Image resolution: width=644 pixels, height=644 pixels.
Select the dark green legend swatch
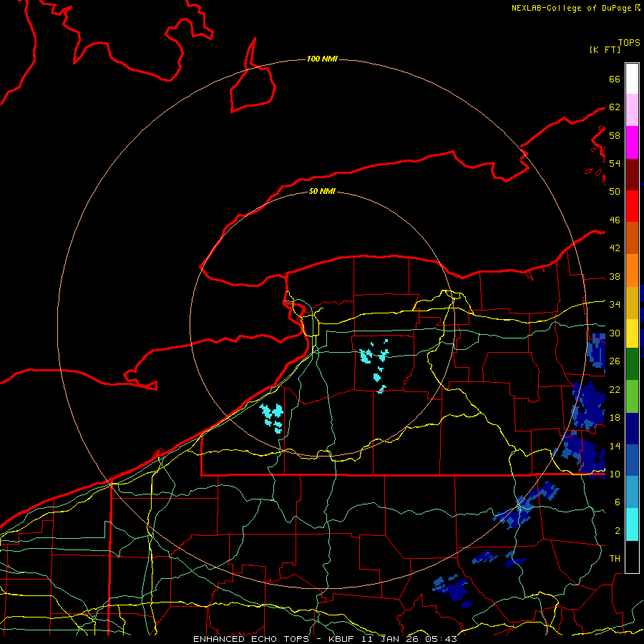632,364
